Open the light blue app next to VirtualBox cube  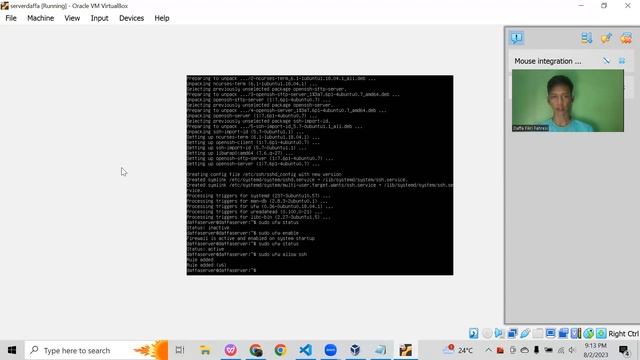[380, 350]
